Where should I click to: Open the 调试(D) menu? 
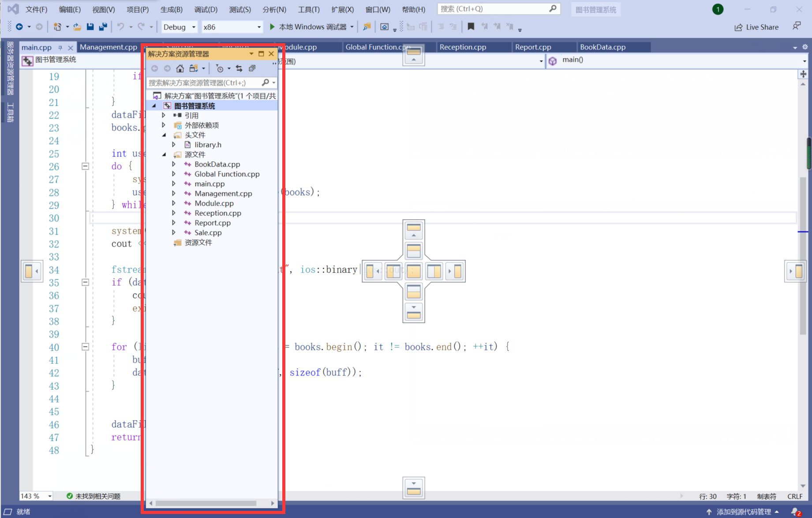[x=206, y=9]
